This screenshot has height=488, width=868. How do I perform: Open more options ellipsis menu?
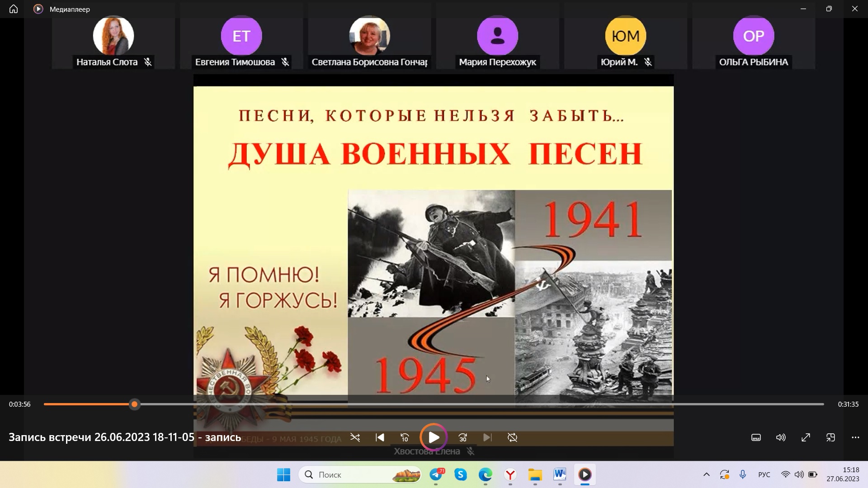855,437
